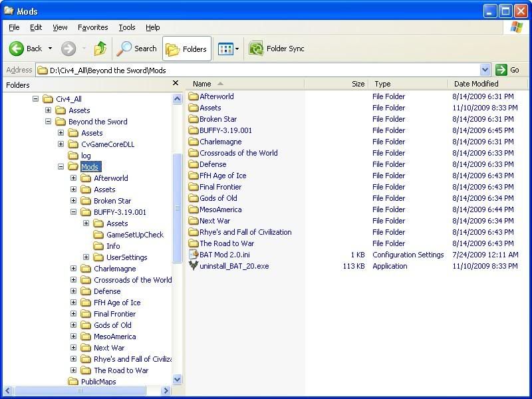Click GameSetUpCheck folder icon in tree
532x399 pixels.
coord(98,235)
